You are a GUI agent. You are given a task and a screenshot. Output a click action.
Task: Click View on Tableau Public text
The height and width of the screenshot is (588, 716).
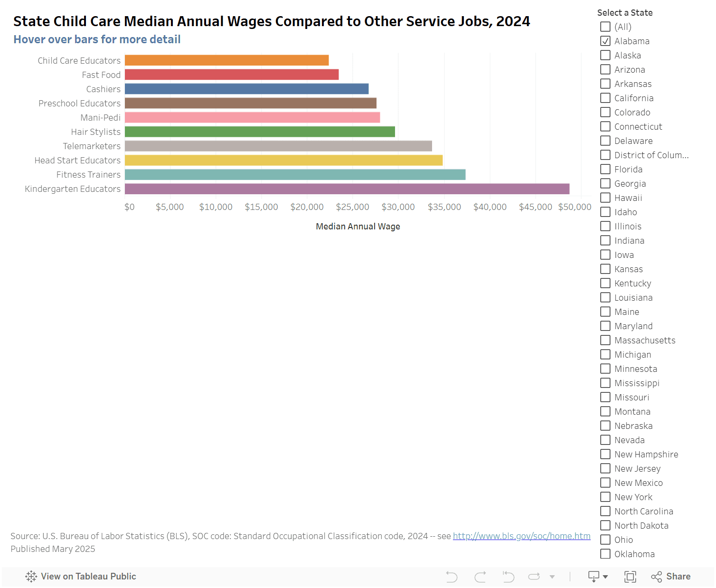coord(88,577)
